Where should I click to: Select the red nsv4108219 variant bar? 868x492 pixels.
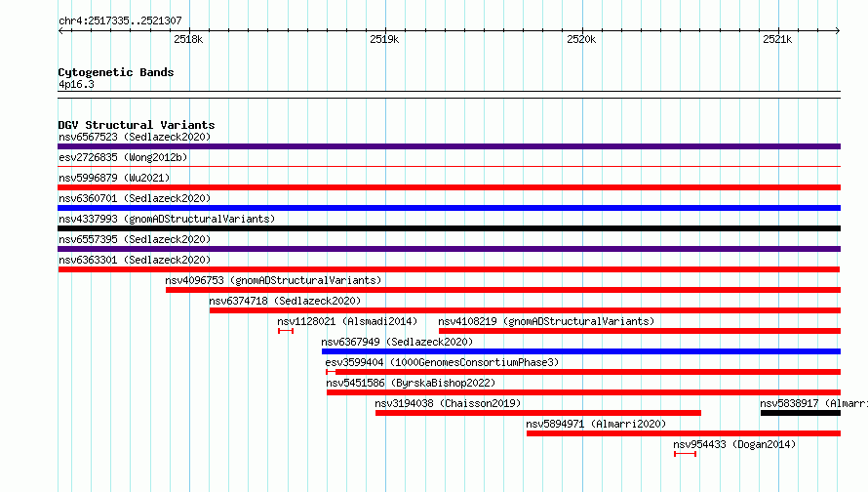click(640, 331)
